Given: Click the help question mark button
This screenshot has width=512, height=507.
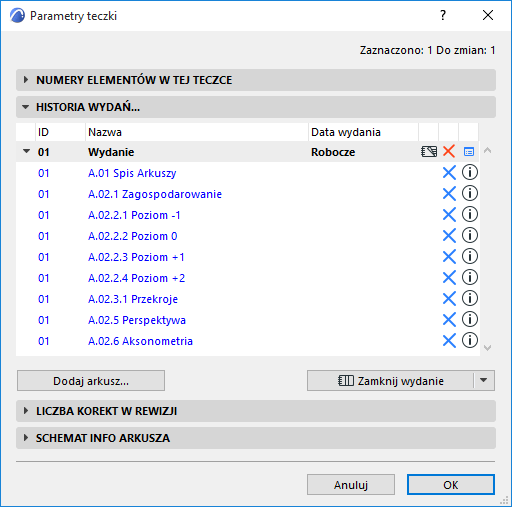Looking at the screenshot, I should tap(443, 15).
